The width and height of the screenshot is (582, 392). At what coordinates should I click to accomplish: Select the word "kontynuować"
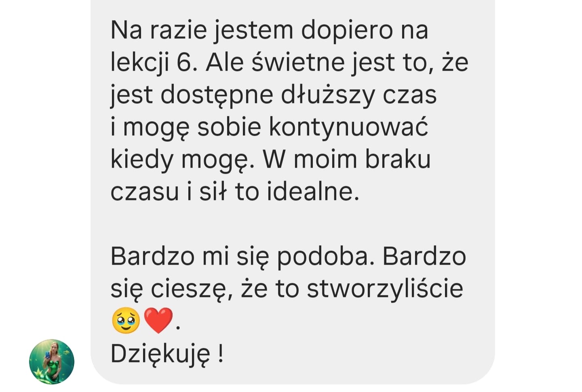click(x=348, y=127)
